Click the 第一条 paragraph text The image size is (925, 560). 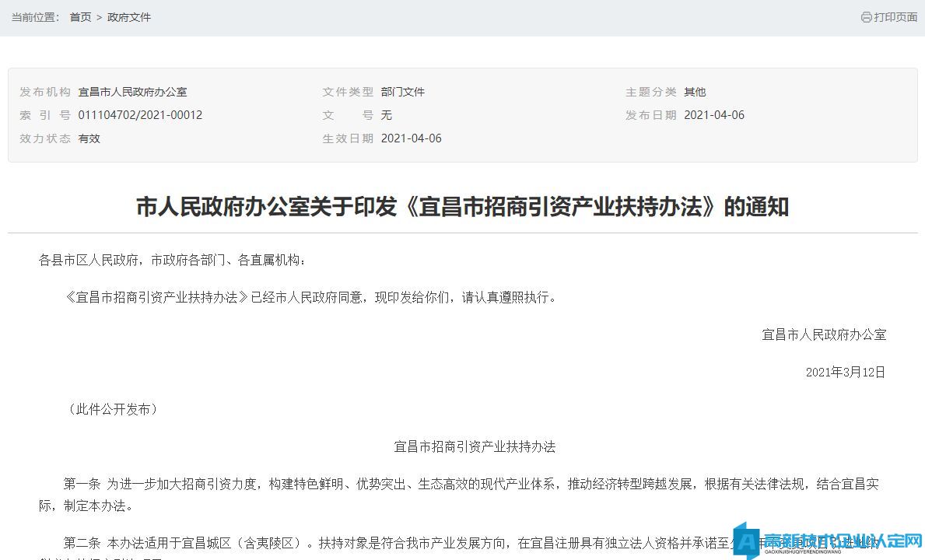click(470, 484)
